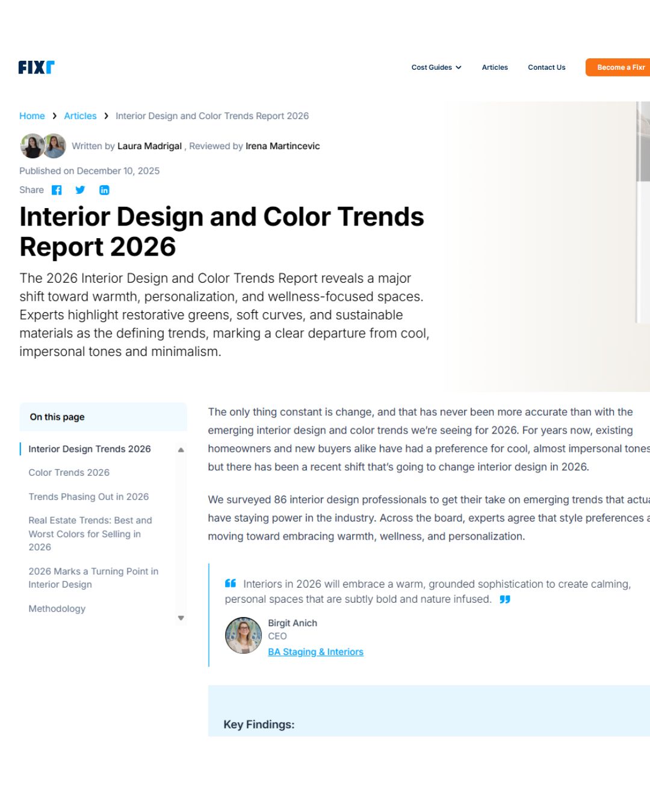Click Articles in the breadcrumb trail
The height and width of the screenshot is (812, 650).
[80, 115]
